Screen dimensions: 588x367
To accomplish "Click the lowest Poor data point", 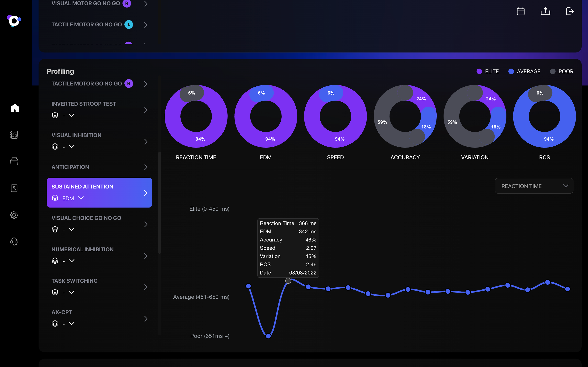I will coord(268,336).
